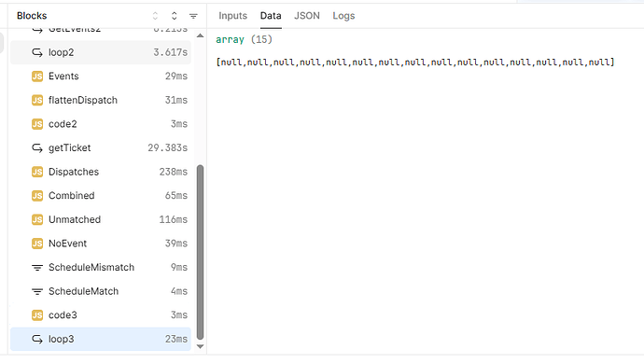
Task: Click the JS icon next to flattenDispatch
Action: pyautogui.click(x=37, y=100)
